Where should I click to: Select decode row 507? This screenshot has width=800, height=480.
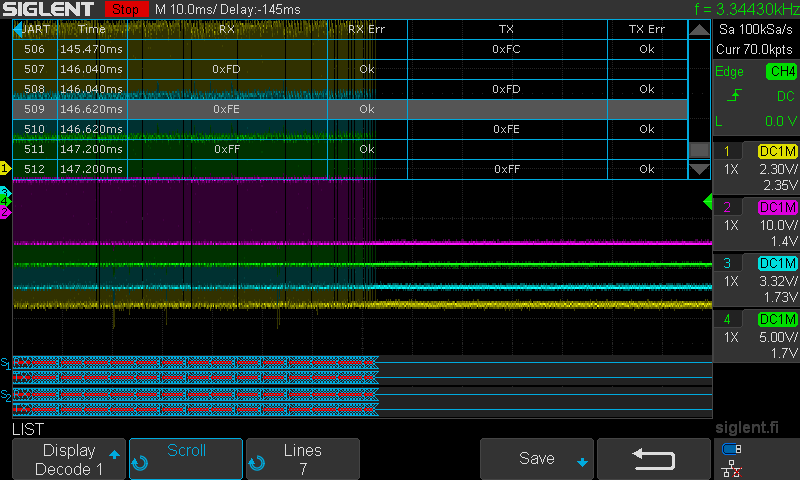(350, 69)
